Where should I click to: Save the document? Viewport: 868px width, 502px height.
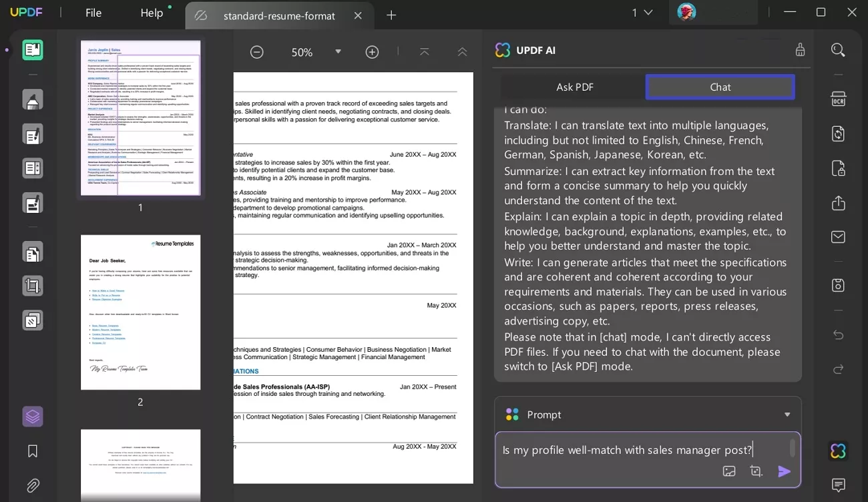[x=838, y=284]
